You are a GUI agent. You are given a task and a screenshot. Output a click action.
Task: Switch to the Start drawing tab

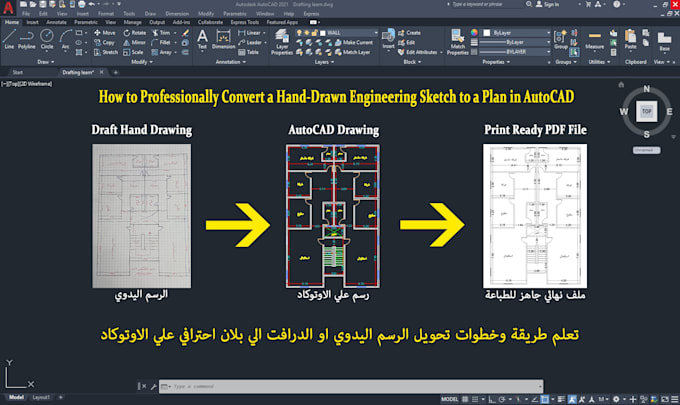pos(18,72)
